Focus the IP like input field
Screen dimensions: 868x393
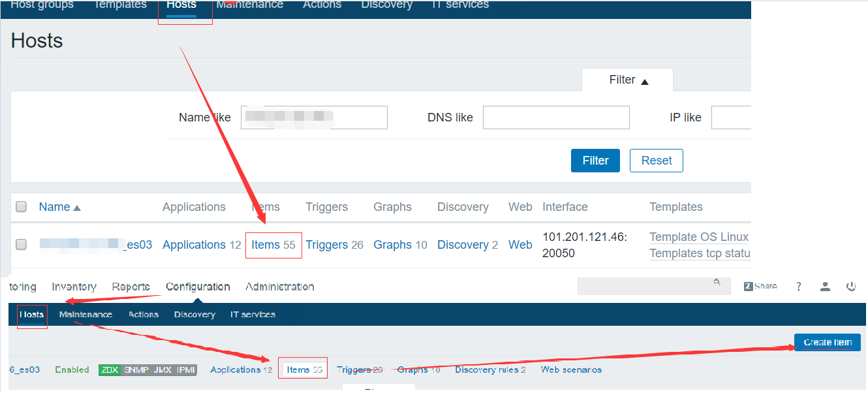coord(731,118)
